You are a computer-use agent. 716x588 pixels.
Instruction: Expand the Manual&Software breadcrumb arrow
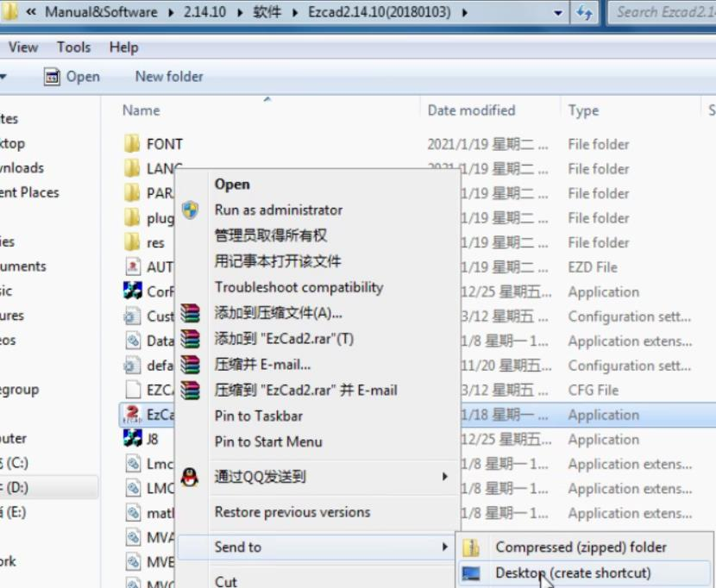[171, 12]
